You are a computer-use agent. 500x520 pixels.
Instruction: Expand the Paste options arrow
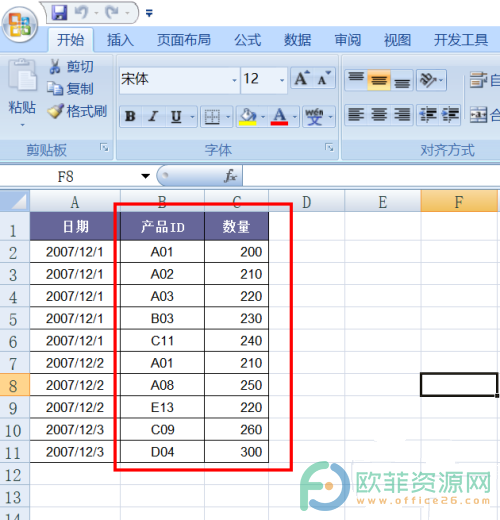[x=22, y=125]
